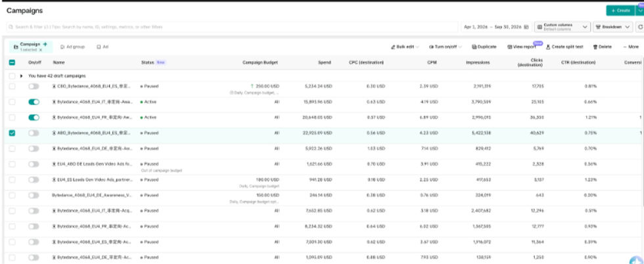644x264 pixels.
Task: Check the box for EU4_ES Leads Gen campaign
Action: (x=12, y=179)
